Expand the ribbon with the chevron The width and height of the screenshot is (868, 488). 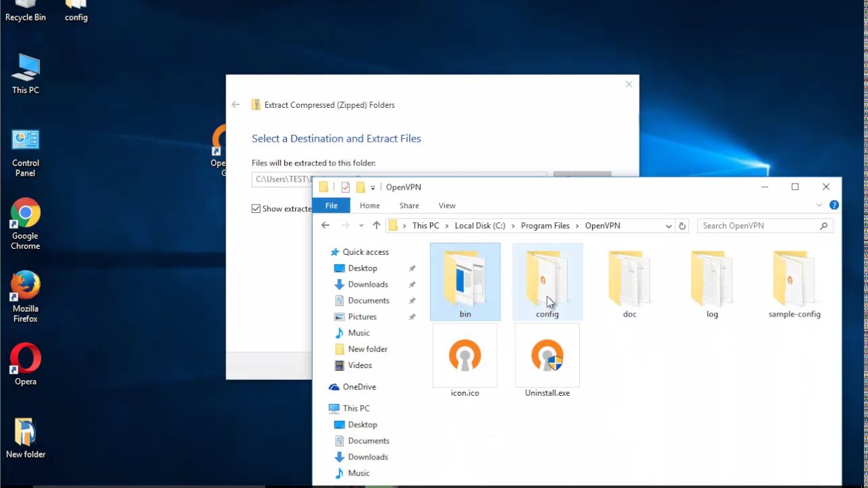pyautogui.click(x=819, y=205)
